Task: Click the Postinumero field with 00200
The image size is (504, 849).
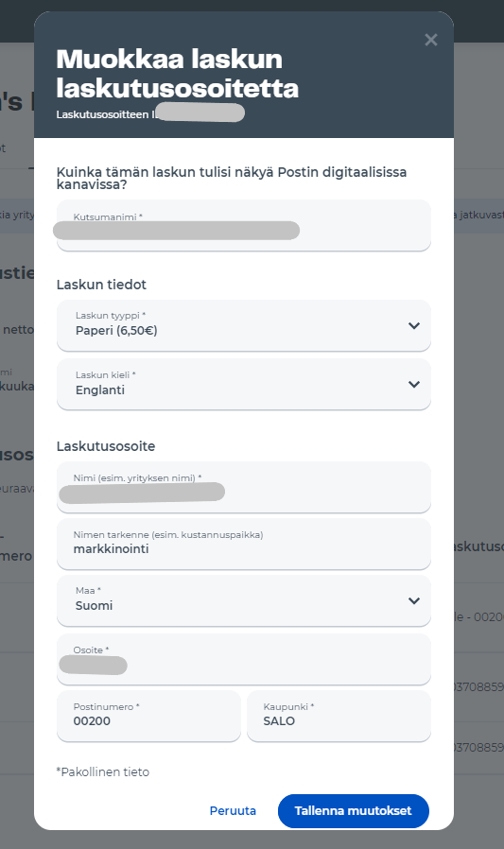Action: tap(148, 716)
